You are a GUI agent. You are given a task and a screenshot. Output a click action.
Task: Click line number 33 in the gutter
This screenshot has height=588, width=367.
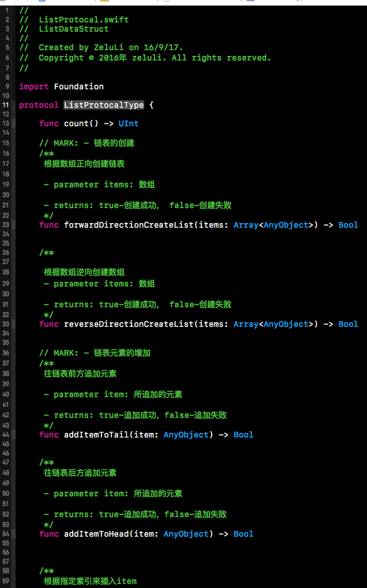point(6,324)
